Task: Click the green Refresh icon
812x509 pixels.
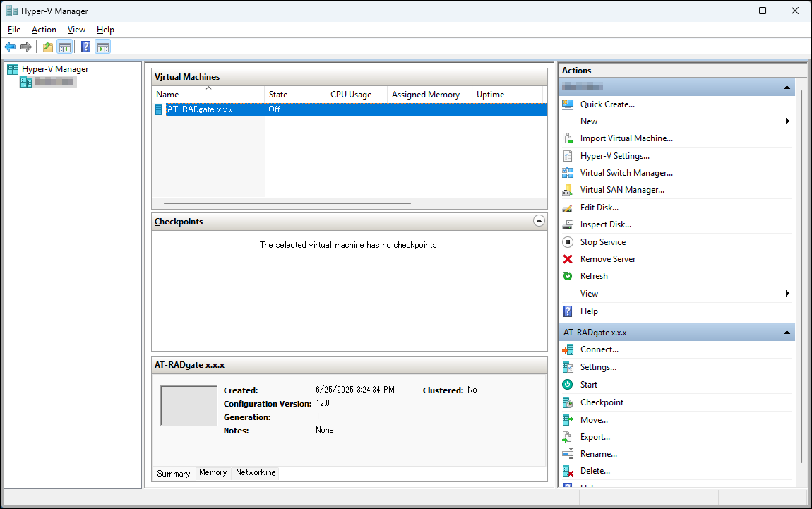Action: point(568,276)
